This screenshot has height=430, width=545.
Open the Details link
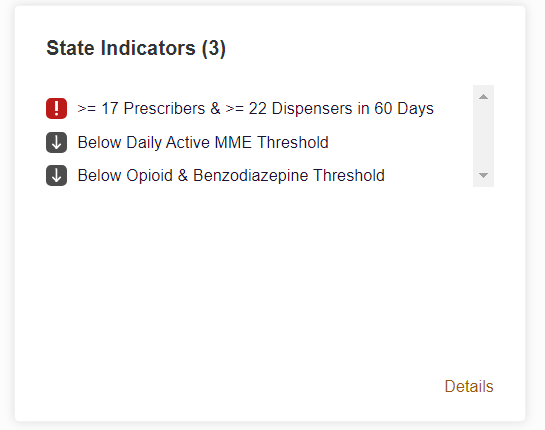click(469, 386)
